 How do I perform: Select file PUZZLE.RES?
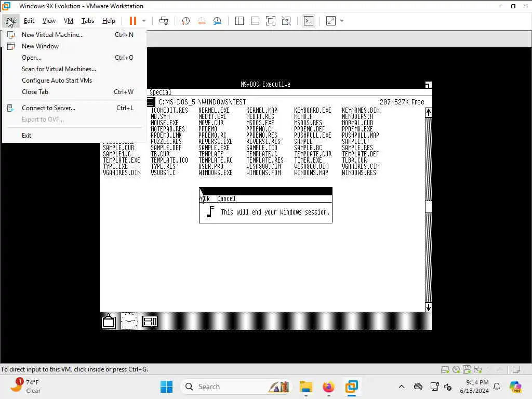(166, 141)
